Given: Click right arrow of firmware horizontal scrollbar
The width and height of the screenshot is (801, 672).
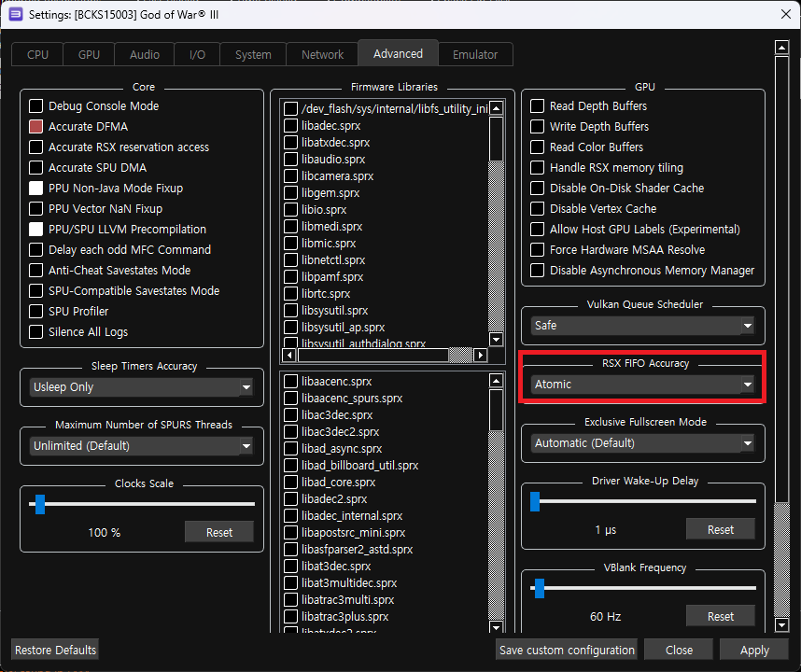Looking at the screenshot, I should point(480,355).
